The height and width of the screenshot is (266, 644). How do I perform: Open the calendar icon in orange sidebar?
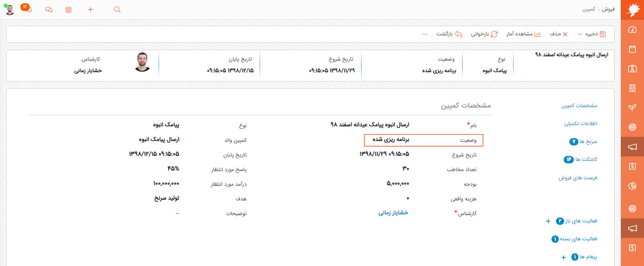[632, 49]
